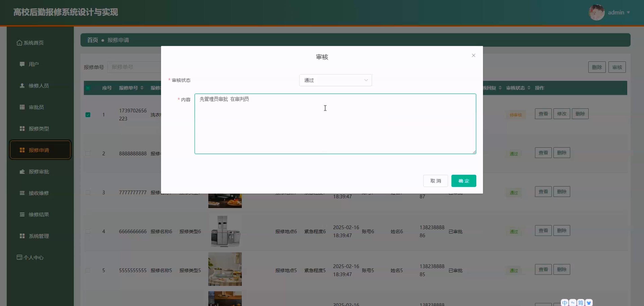Check the row 5 checkbox
This screenshot has height=306, width=644.
click(88, 271)
